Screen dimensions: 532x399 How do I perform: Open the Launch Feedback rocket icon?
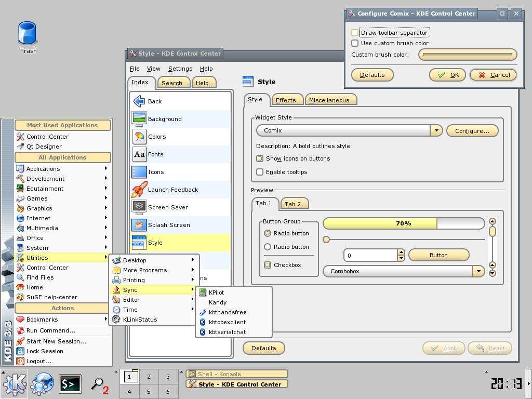tap(139, 189)
